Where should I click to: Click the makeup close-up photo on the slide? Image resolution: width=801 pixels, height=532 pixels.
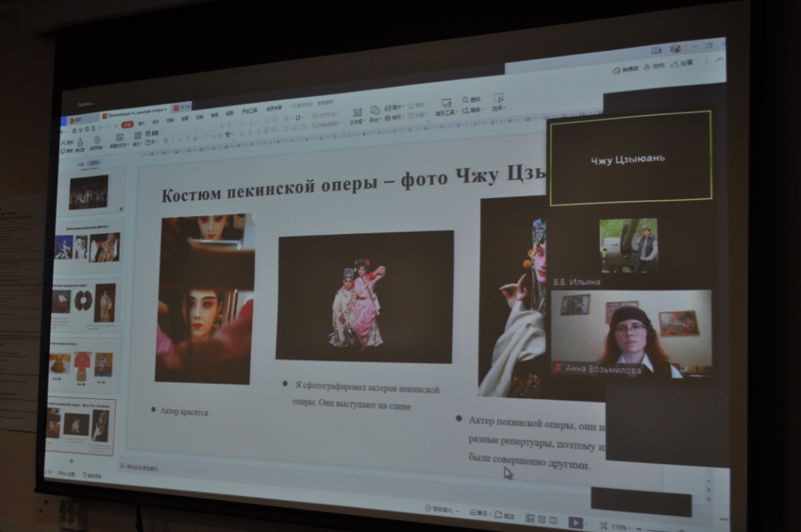pyautogui.click(x=204, y=299)
